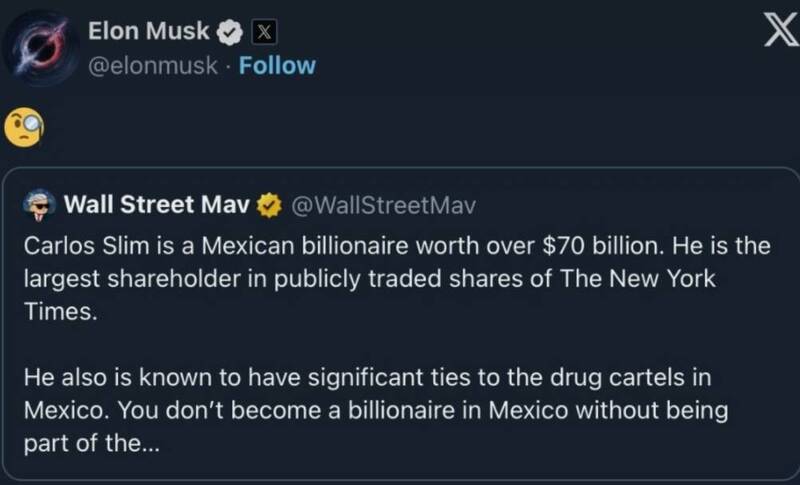
Task: Click gold verified badge beside Wall Street Mav
Action: point(268,205)
